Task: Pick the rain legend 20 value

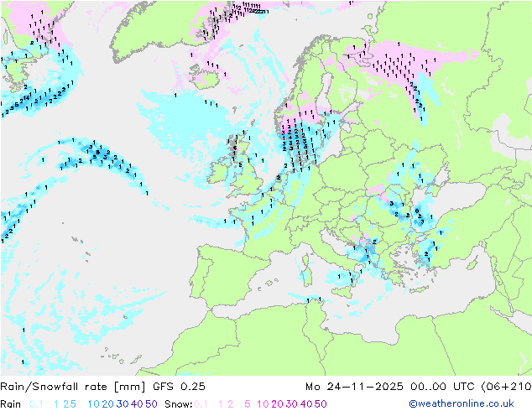Action: [107, 404]
